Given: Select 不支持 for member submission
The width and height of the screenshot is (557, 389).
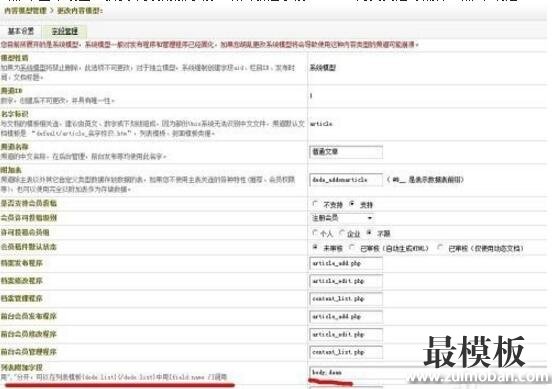Looking at the screenshot, I should pos(315,204).
